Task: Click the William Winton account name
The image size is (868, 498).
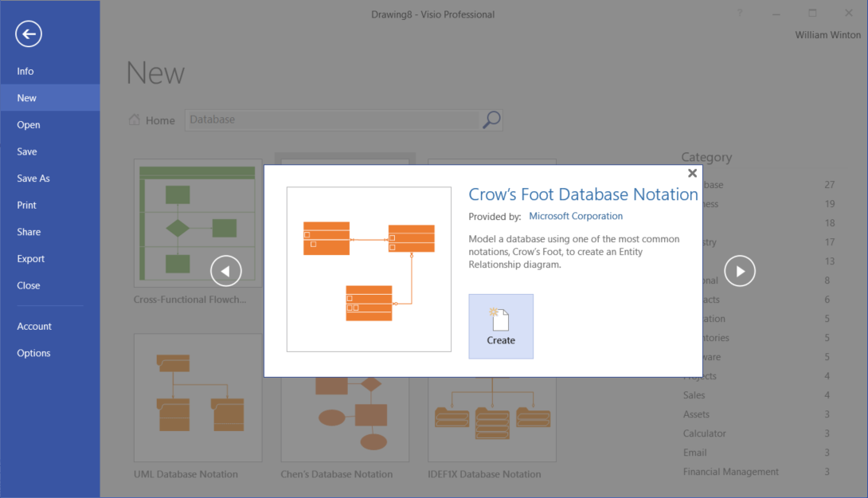Action: (x=827, y=34)
